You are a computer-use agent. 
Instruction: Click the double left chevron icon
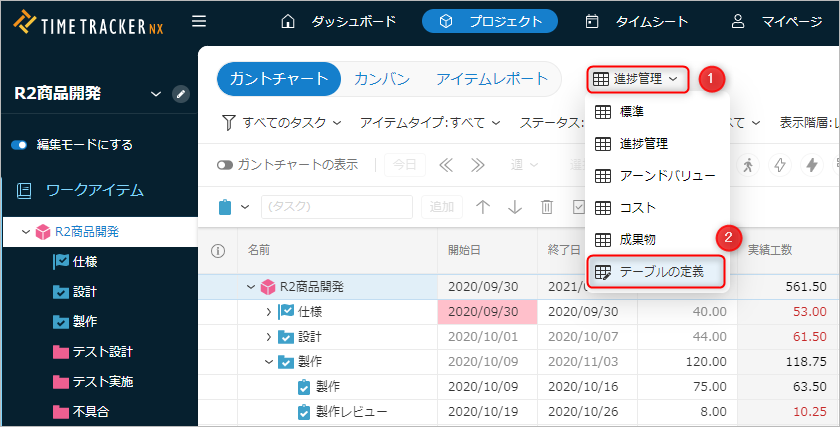click(446, 165)
